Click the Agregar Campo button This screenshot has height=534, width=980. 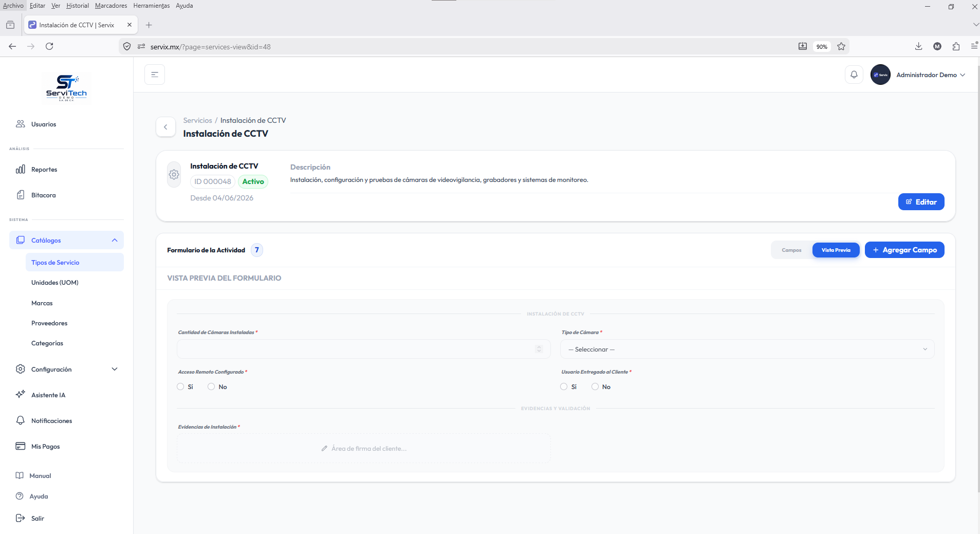904,250
